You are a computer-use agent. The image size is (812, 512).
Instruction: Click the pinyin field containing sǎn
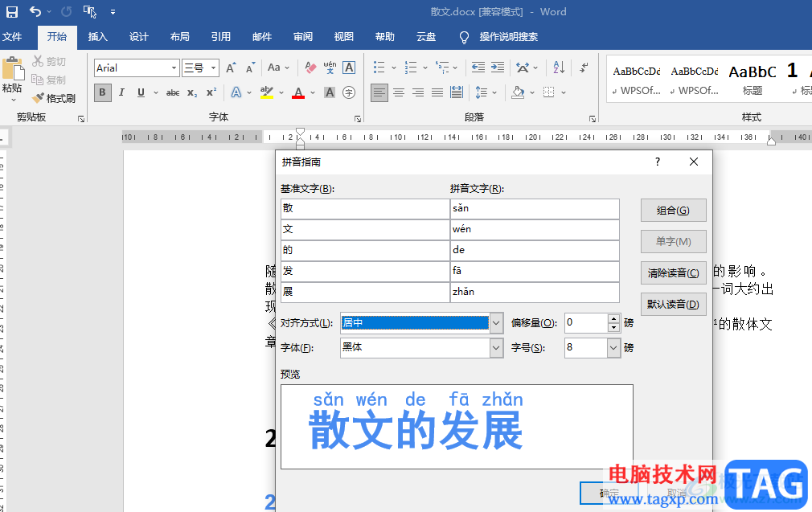535,208
